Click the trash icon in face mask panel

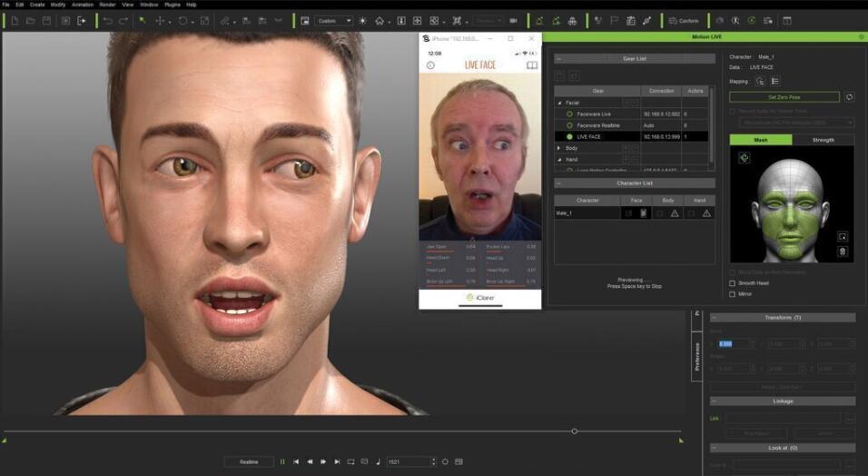843,252
